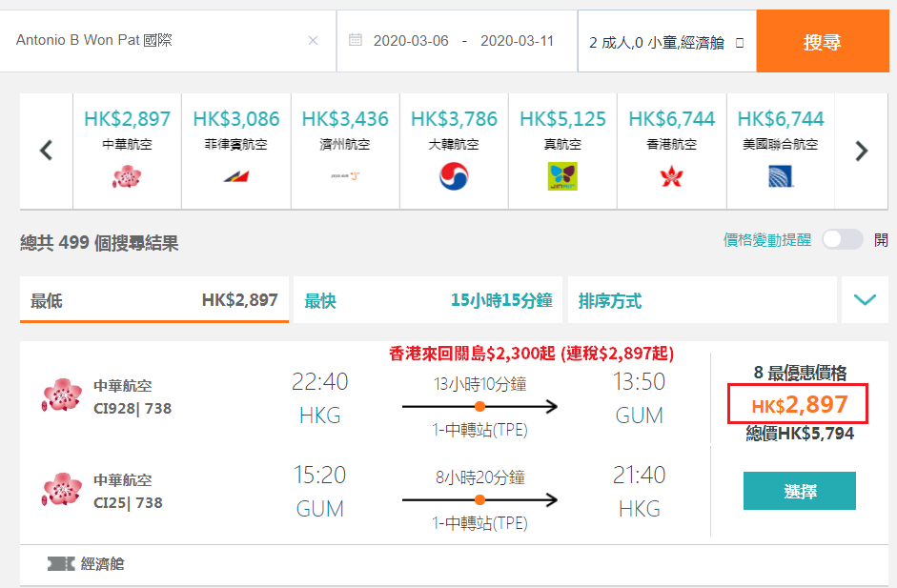Clear the Antonio B Won Pat destination field

(313, 41)
